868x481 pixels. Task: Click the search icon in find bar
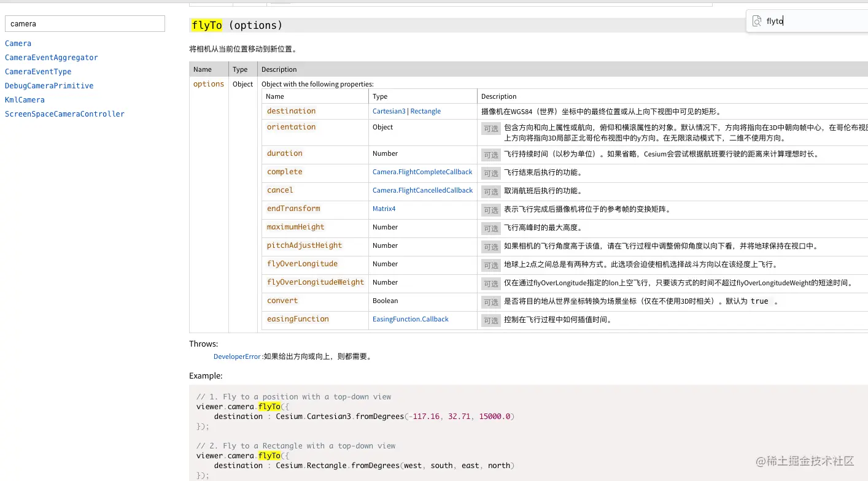coord(757,21)
